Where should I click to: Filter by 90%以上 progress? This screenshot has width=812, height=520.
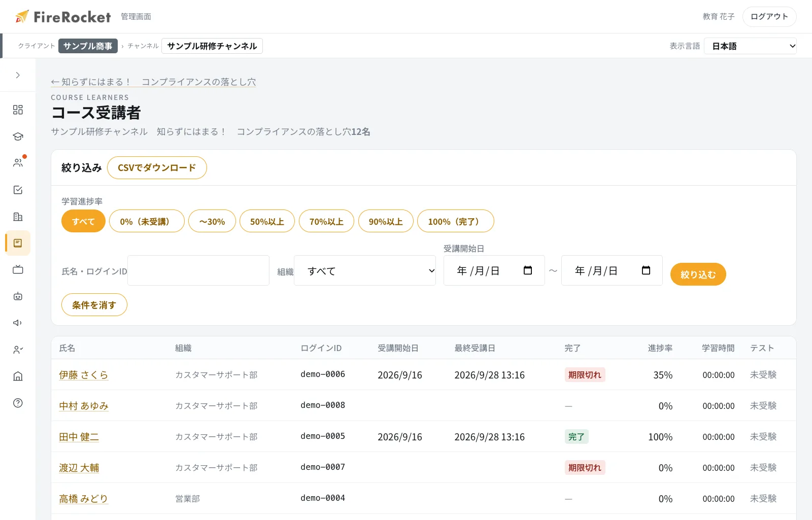point(386,221)
